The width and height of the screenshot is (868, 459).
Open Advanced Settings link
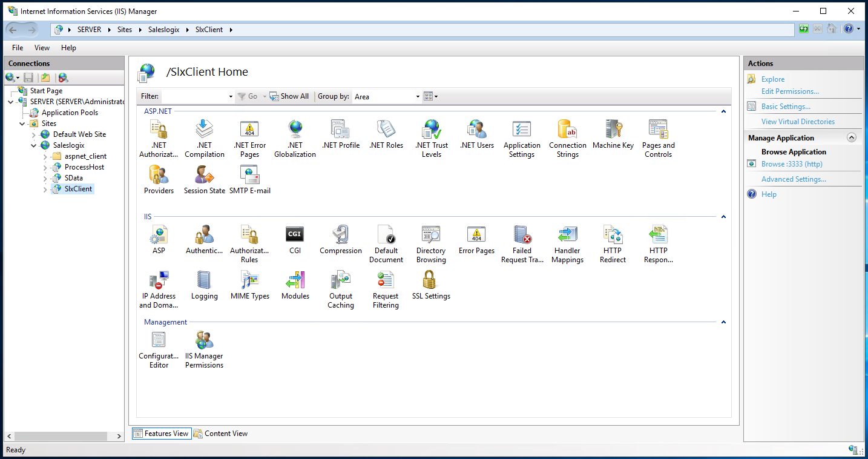794,179
